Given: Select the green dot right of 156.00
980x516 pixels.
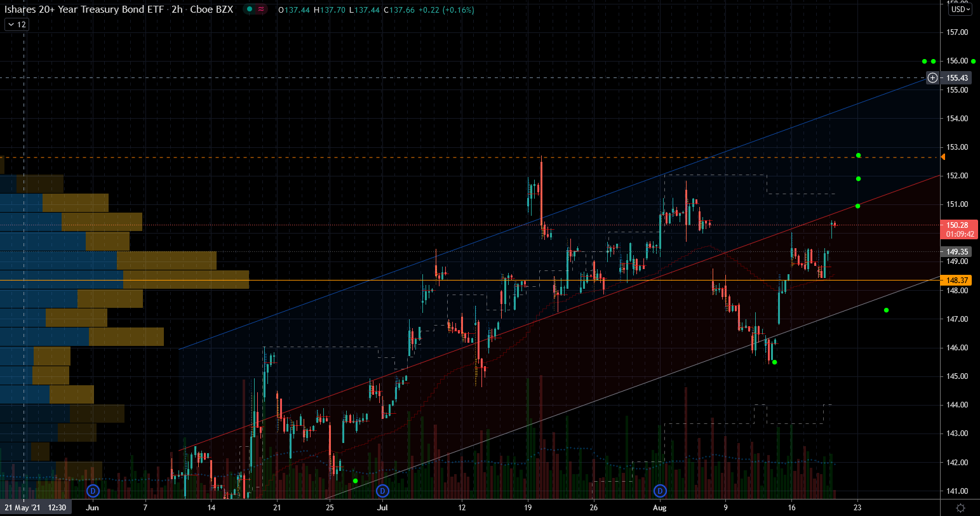Looking at the screenshot, I should click(973, 62).
